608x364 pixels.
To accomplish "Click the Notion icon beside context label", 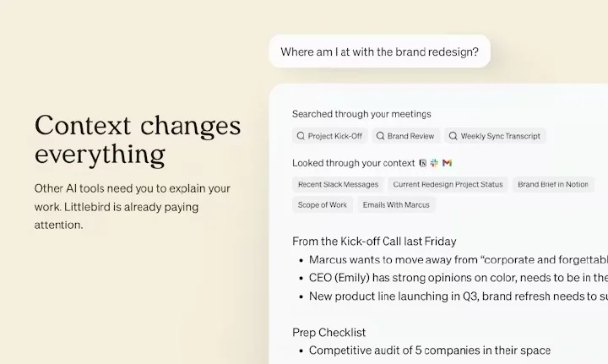I will 423,163.
